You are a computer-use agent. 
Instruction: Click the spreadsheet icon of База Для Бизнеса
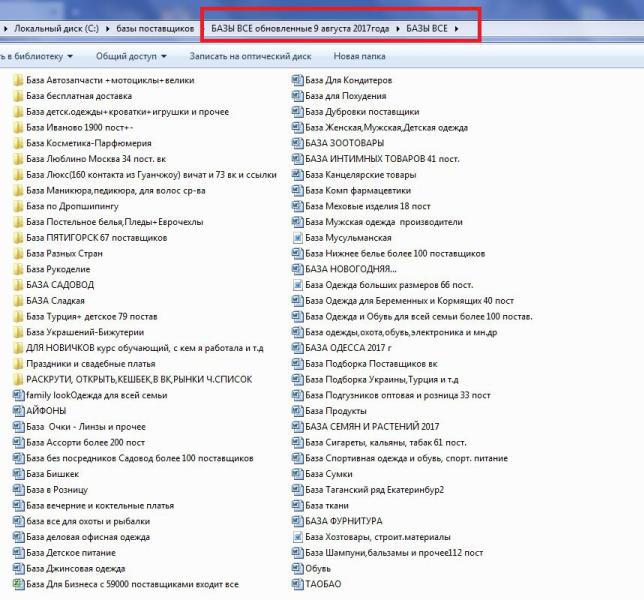tap(18, 584)
